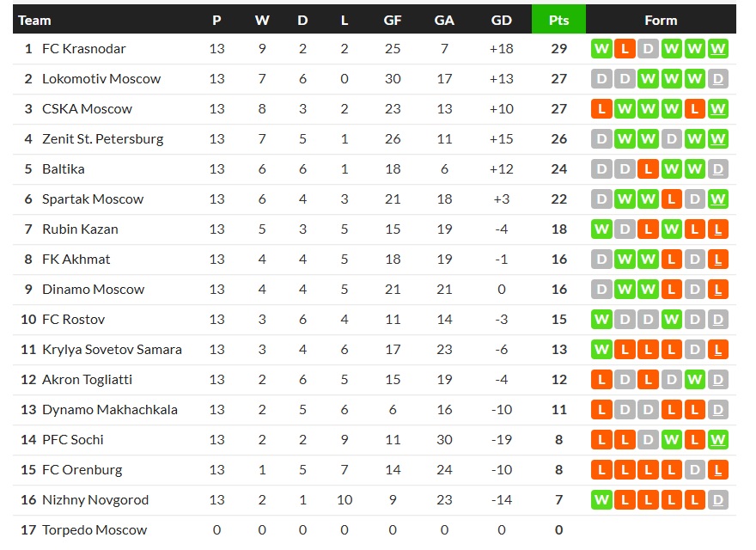Sort by the GD column header
Viewport: 756px width, 550px height.
pos(501,20)
